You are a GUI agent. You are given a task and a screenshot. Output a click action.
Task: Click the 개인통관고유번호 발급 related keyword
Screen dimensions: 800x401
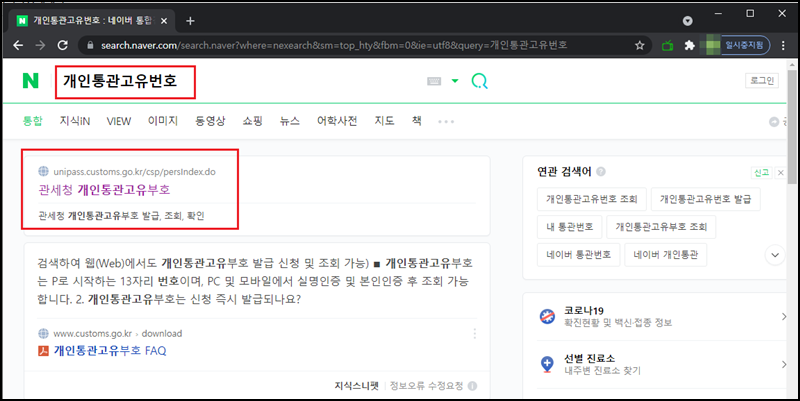pyautogui.click(x=705, y=199)
